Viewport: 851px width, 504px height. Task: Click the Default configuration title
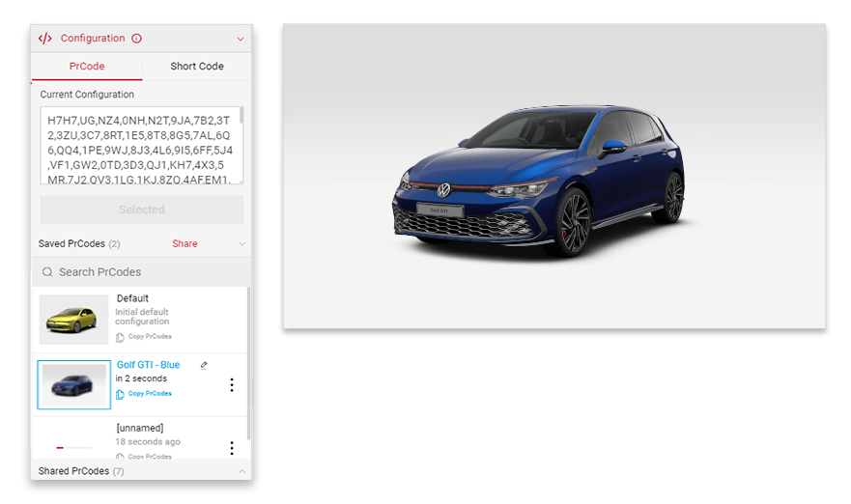(132, 298)
